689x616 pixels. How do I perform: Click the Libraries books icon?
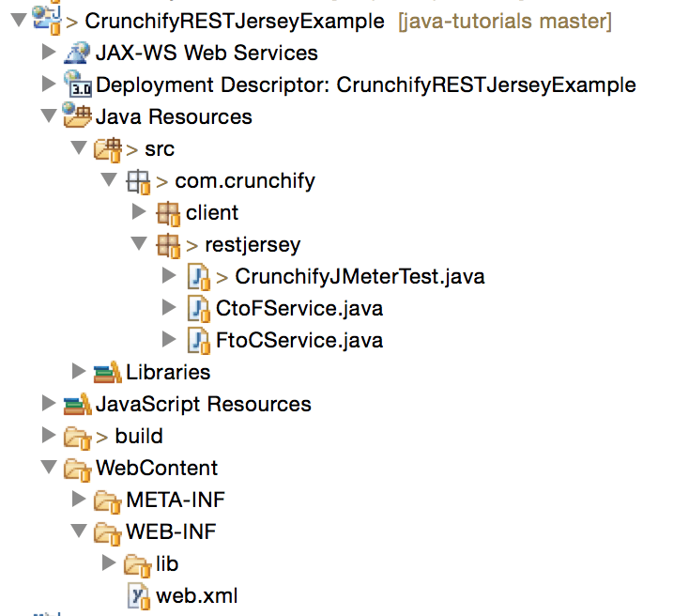(108, 372)
